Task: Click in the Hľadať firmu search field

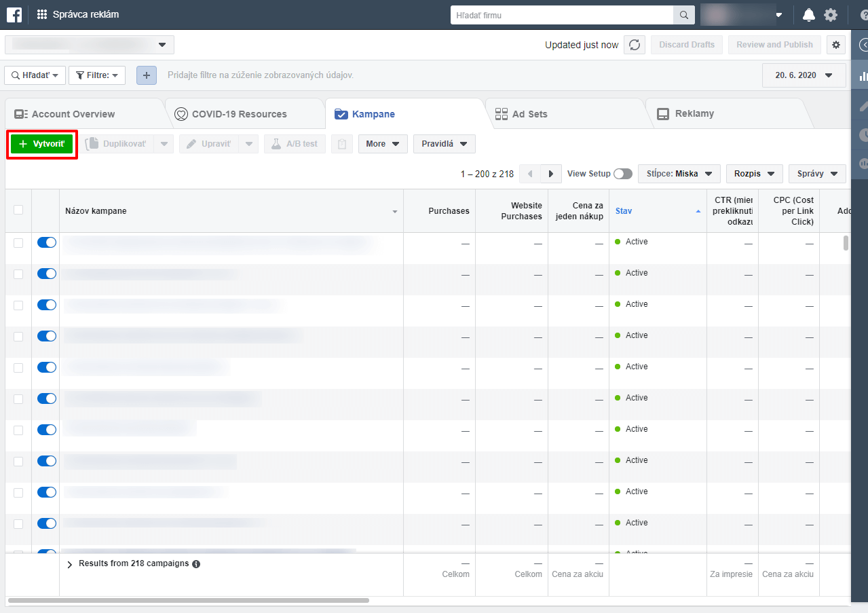Action: (562, 15)
